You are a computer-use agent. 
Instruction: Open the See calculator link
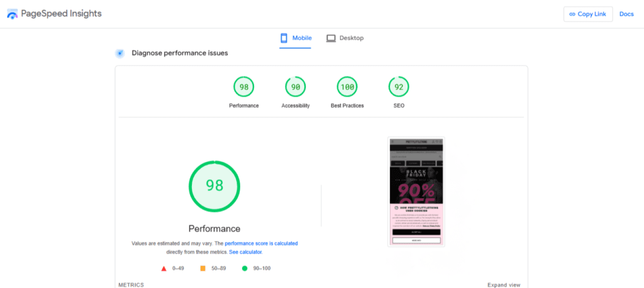[x=245, y=252]
